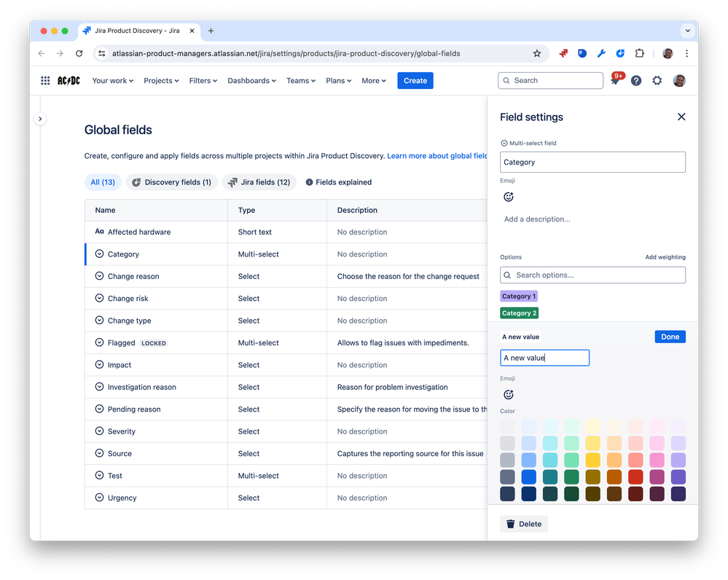Click the Done button
Viewport: 728px width, 580px height.
click(670, 337)
